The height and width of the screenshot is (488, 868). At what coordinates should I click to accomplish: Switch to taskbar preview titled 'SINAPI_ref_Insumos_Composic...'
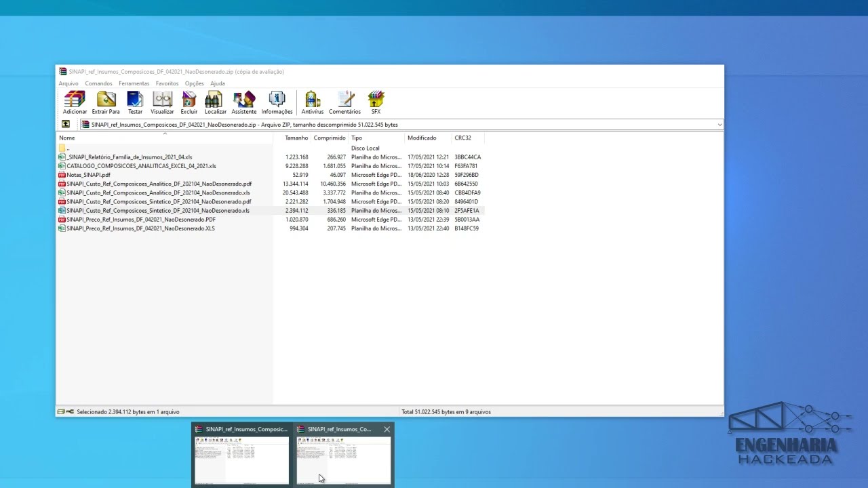point(242,455)
